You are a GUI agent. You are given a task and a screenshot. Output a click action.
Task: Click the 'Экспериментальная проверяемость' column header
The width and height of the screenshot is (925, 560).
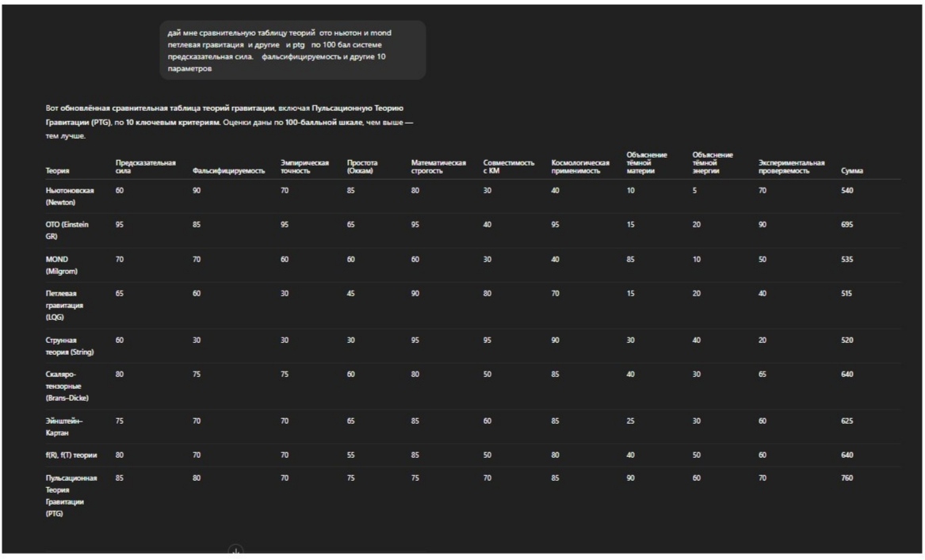pos(791,167)
